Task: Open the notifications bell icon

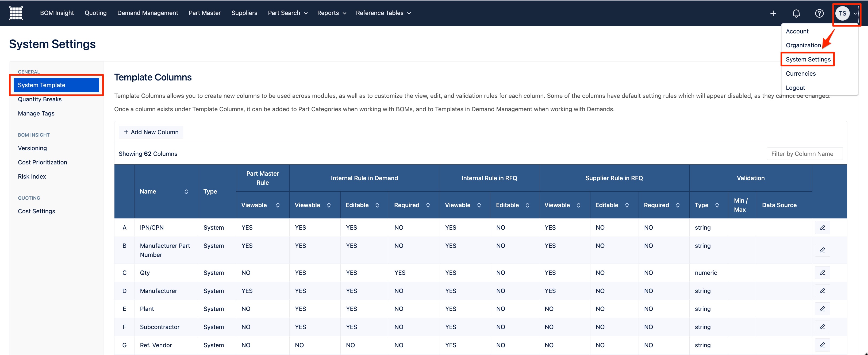Action: tap(796, 13)
